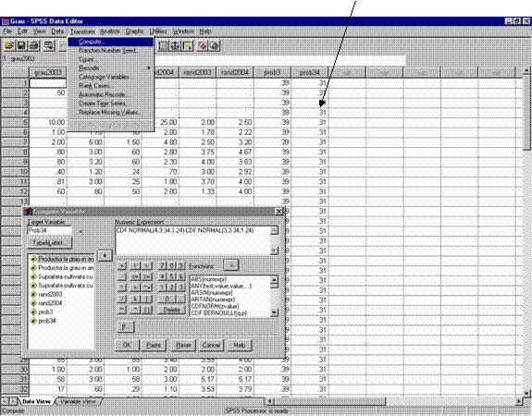
Task: Choose Create Time Series... menu entry
Action: tap(111, 104)
